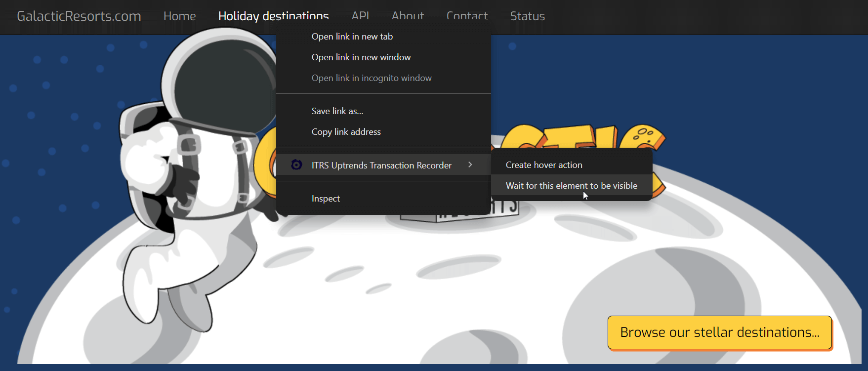The width and height of the screenshot is (868, 371).
Task: Click the GalacticResorts.com brand title
Action: pyautogui.click(x=79, y=16)
